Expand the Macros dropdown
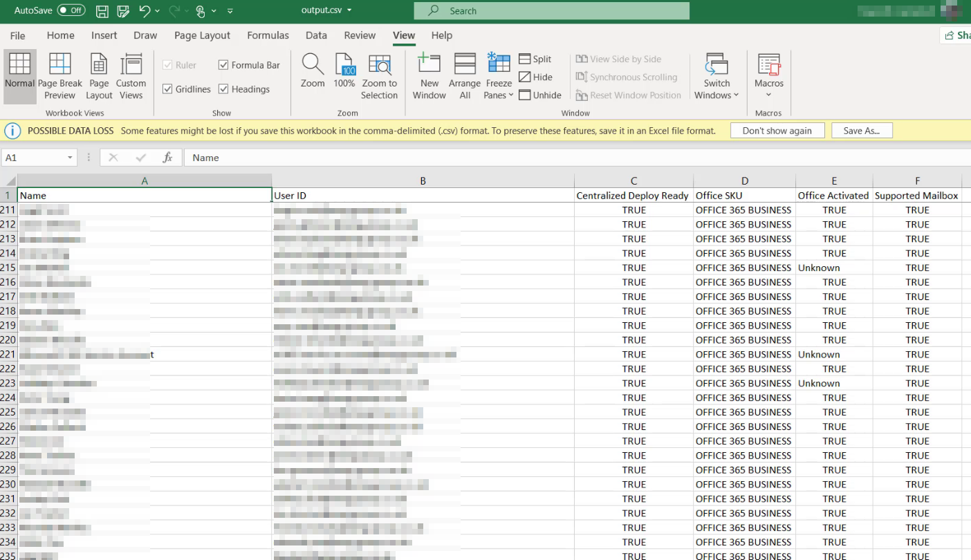This screenshot has height=560, width=971. 768,95
